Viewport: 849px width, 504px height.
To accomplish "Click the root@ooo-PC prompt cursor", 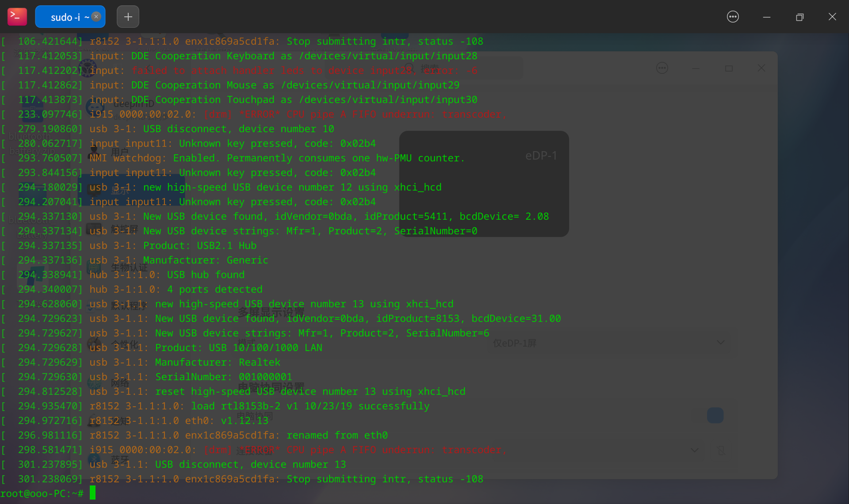I will pos(92,493).
